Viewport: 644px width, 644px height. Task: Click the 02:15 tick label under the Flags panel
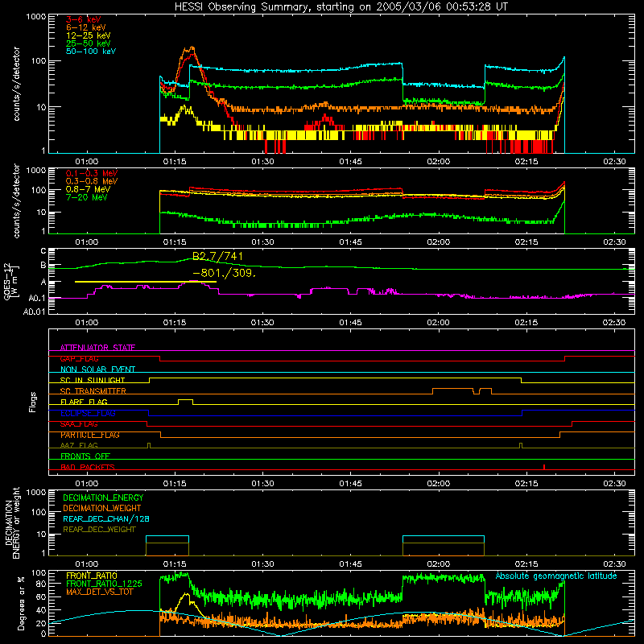click(x=526, y=484)
